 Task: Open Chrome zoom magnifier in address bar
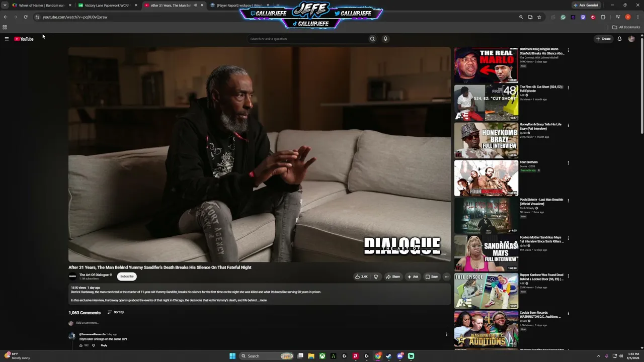tap(521, 17)
